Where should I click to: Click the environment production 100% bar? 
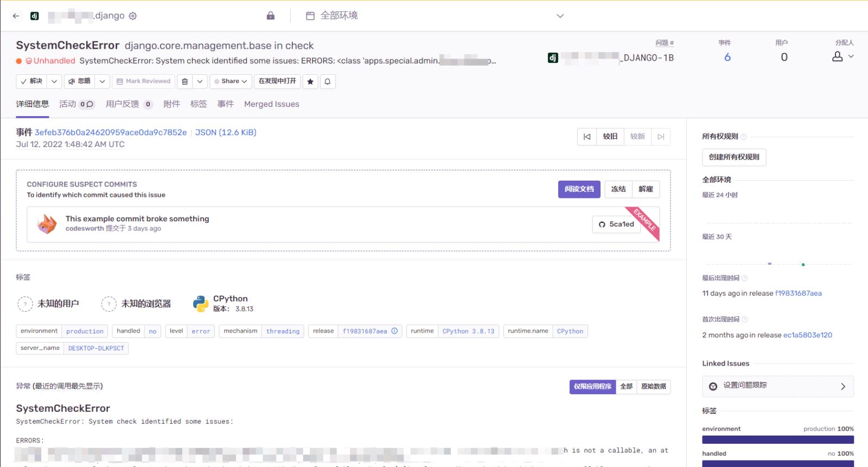pyautogui.click(x=777, y=439)
